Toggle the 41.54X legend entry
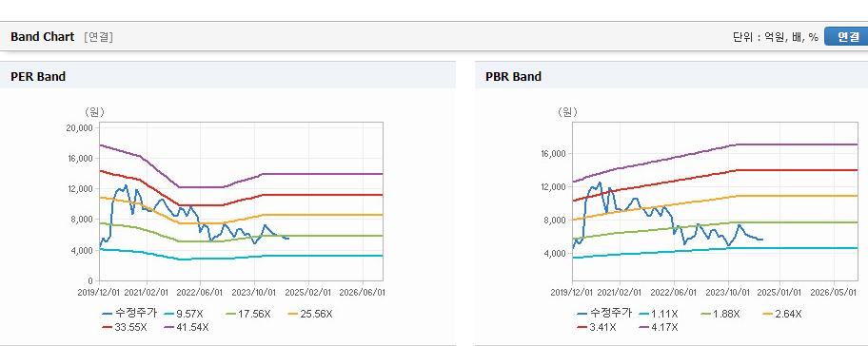868x346 pixels. 187,327
